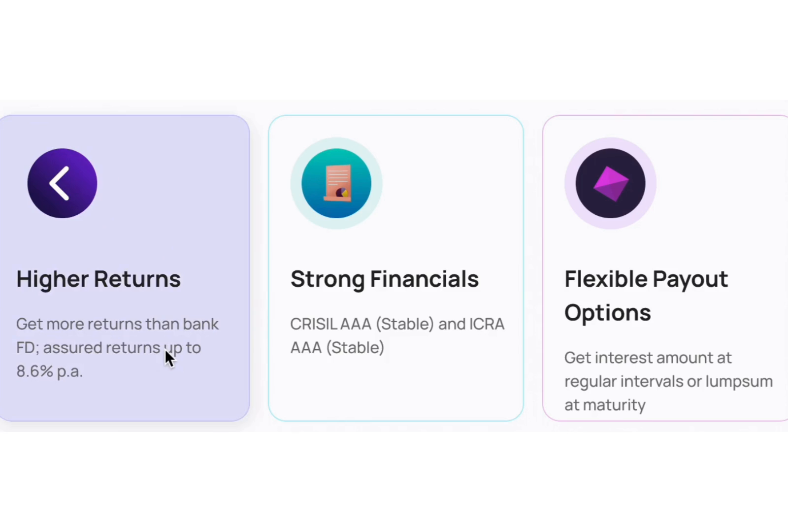Screen dimensions: 788x532
Task: Open the Flexible Payout Options heading
Action: click(646, 279)
